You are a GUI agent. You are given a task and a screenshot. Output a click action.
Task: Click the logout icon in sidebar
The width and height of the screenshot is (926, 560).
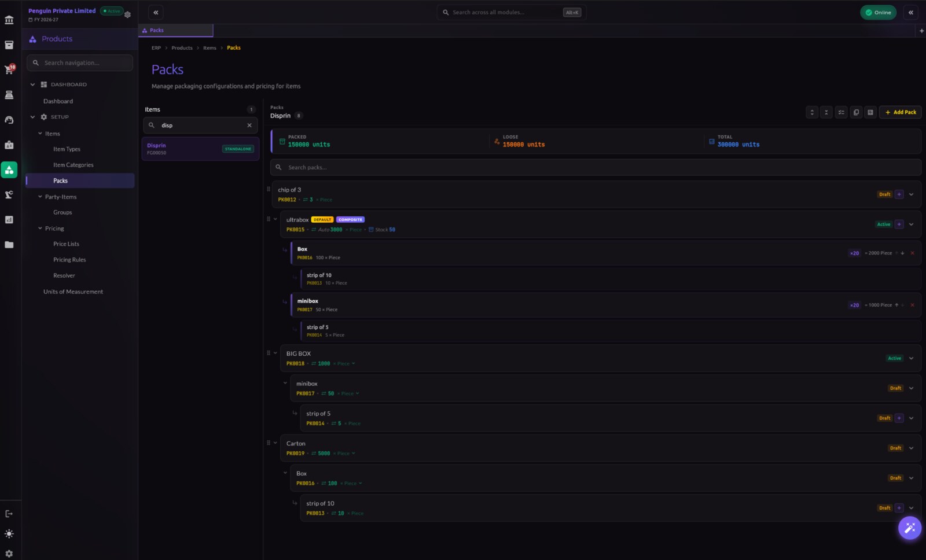click(9, 514)
